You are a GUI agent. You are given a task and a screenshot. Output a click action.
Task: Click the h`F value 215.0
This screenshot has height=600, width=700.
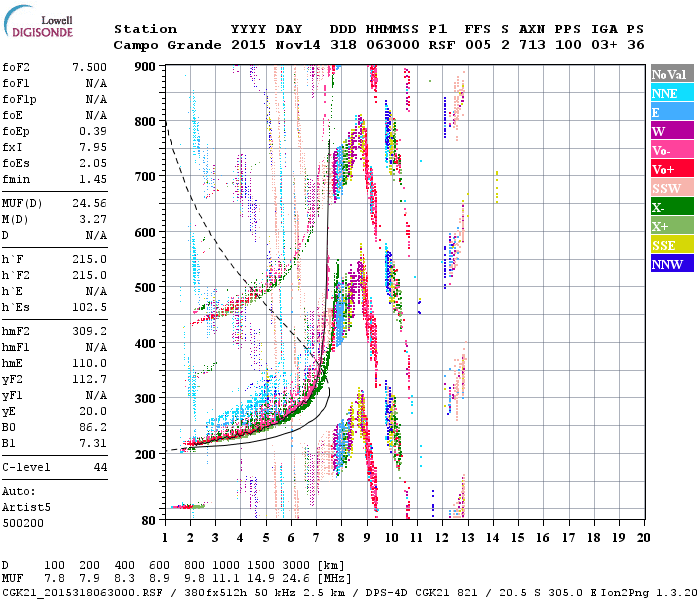pos(89,259)
